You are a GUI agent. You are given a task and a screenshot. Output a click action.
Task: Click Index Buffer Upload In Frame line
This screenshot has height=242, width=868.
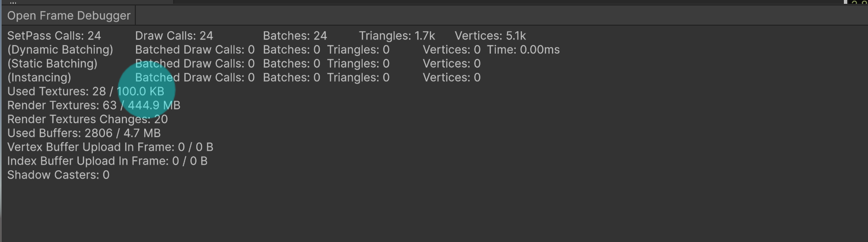click(x=107, y=161)
